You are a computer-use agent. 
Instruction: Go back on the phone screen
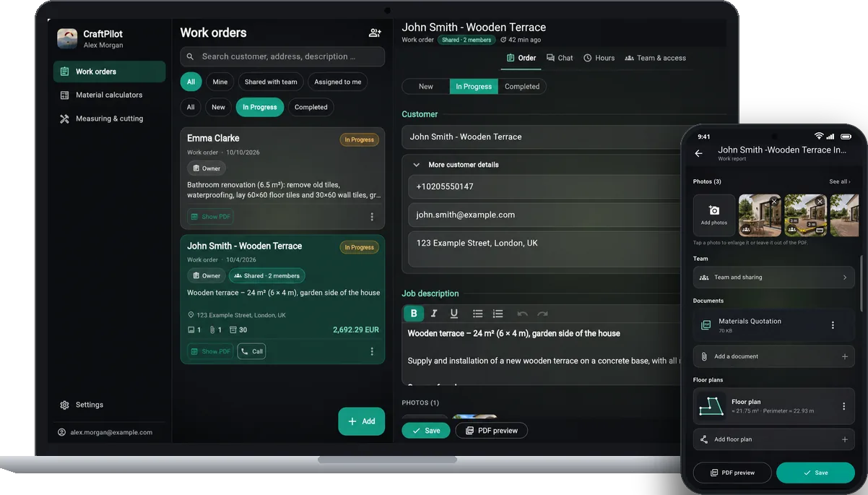698,153
